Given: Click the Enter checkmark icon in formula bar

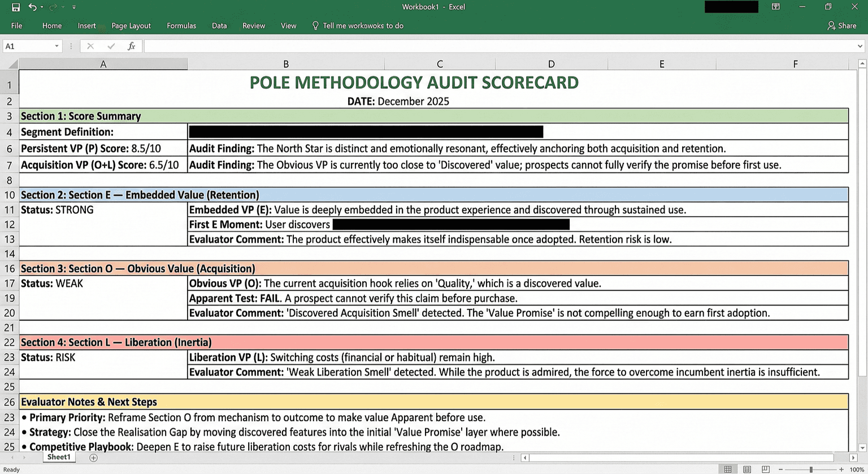Looking at the screenshot, I should [x=111, y=46].
